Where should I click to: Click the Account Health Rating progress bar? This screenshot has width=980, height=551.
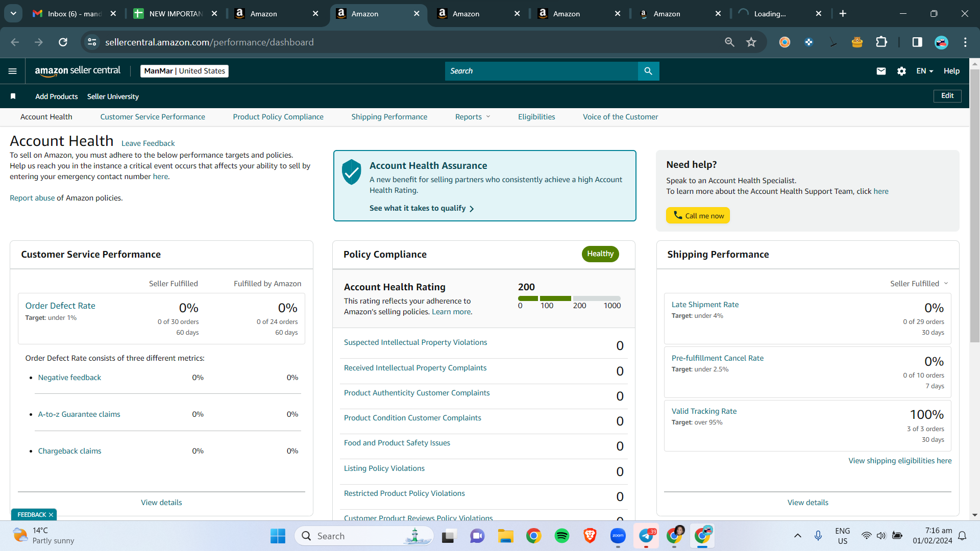[569, 298]
